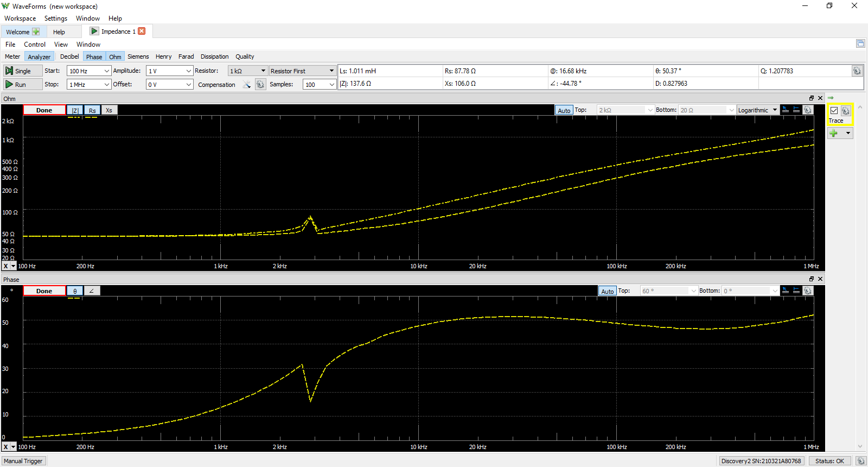Screen dimensions: 868x467
Task: Open the gear settings beside Compensation
Action: click(260, 85)
